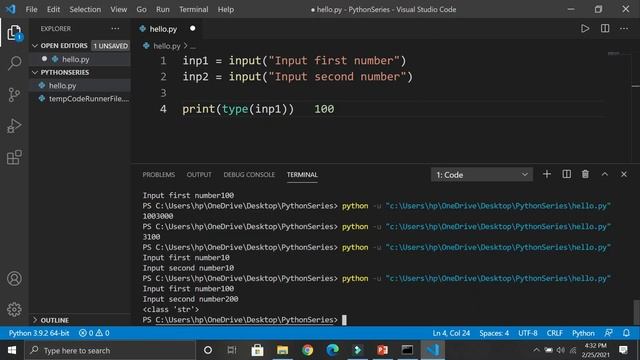This screenshot has width=640, height=360.
Task: Open the Action Center notification icon
Action: 623,350
